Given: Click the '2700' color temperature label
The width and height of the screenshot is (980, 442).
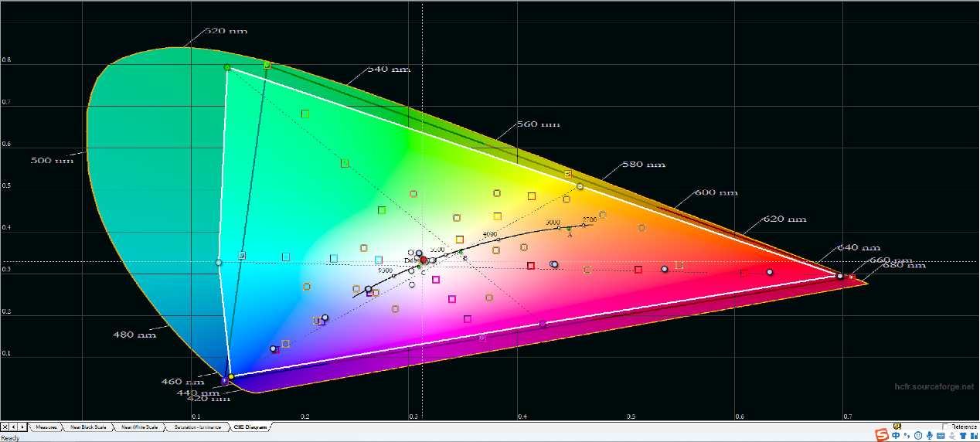Looking at the screenshot, I should tap(590, 220).
